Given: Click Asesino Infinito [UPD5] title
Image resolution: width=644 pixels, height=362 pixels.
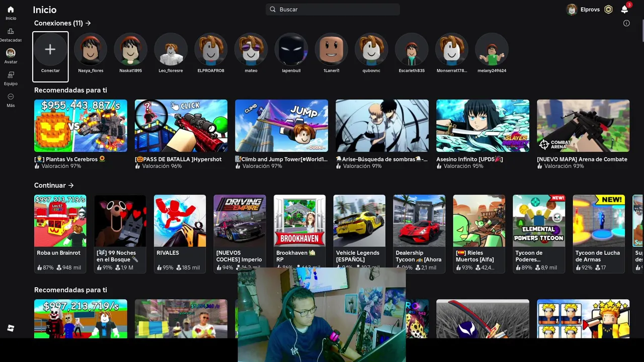Looking at the screenshot, I should click(x=469, y=159).
